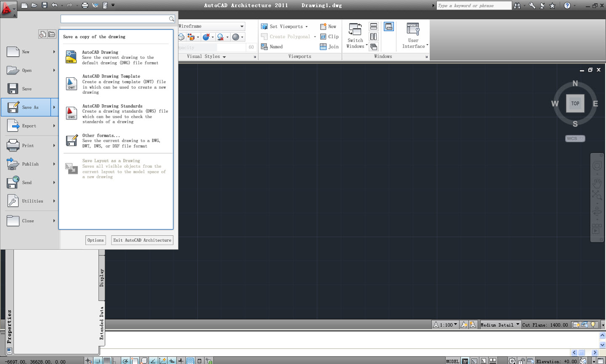The image size is (606, 364).
Task: Select the Pan hand tool on navigation bar
Action: [597, 183]
